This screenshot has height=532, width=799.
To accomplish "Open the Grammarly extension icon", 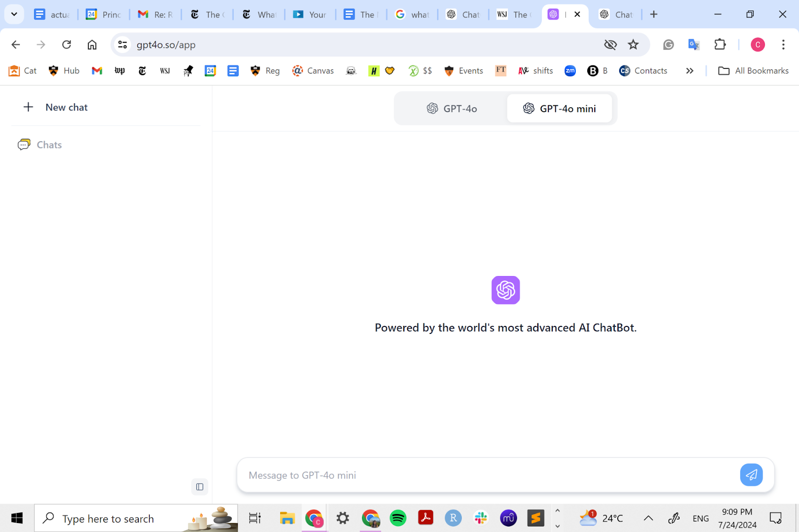I will [668, 44].
